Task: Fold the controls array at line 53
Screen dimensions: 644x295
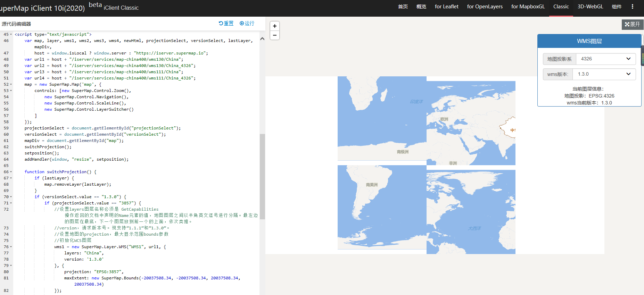Action: (x=11, y=91)
